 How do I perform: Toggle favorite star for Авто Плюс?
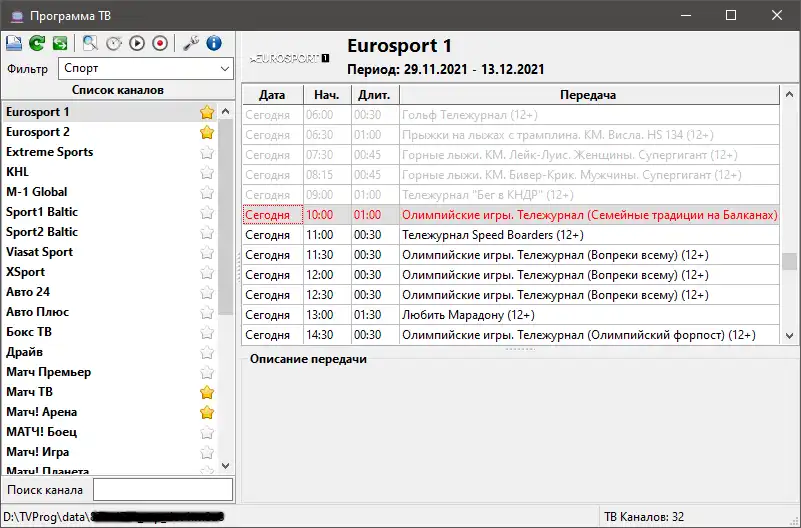click(x=207, y=313)
